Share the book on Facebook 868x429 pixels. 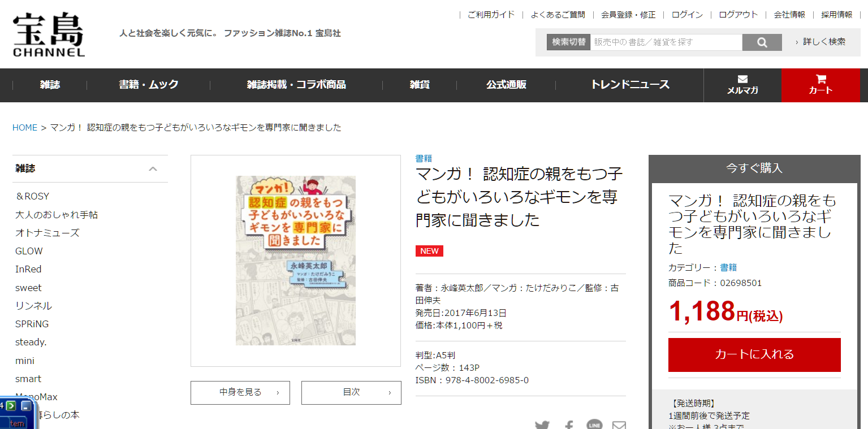coord(569,425)
